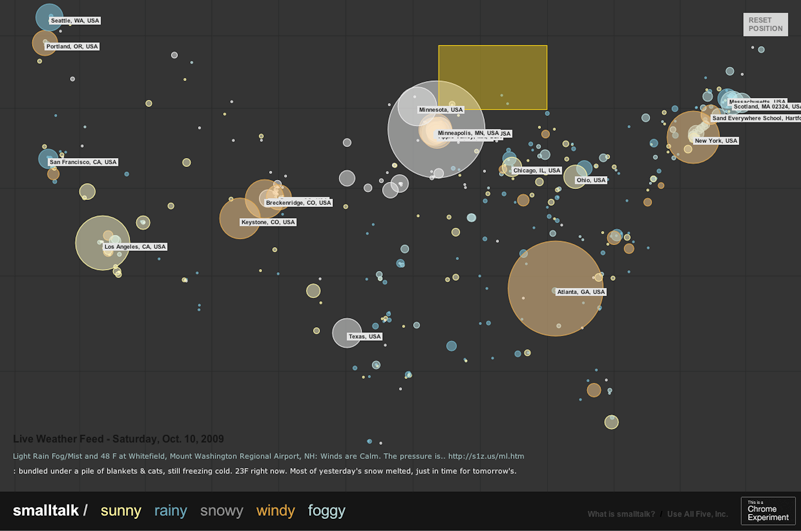Select the Chicago, IL, USA label

pyautogui.click(x=536, y=170)
